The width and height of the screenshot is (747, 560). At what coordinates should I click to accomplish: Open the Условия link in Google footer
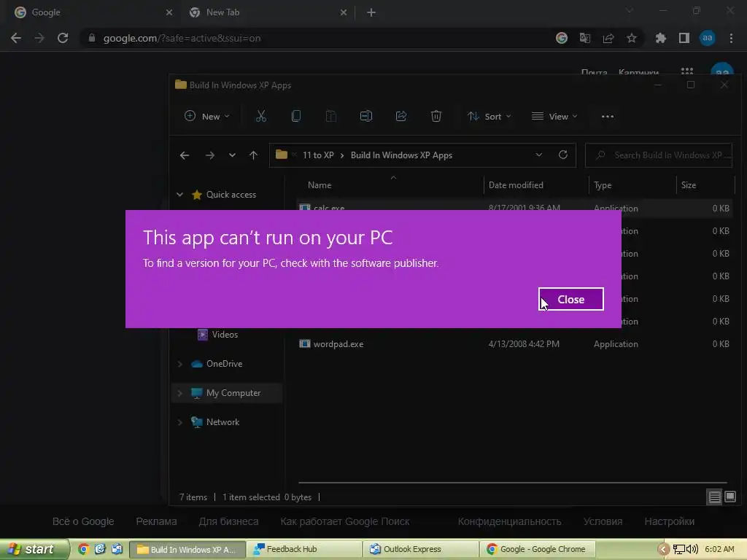point(603,521)
